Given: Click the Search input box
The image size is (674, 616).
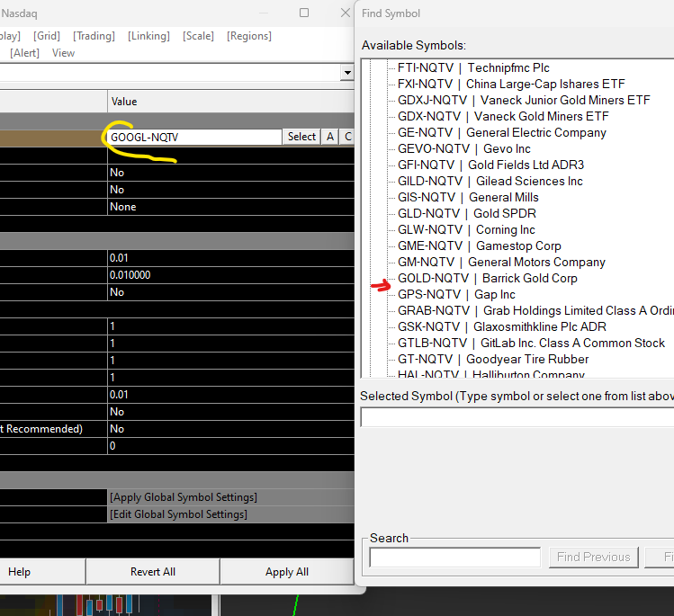Looking at the screenshot, I should (454, 558).
